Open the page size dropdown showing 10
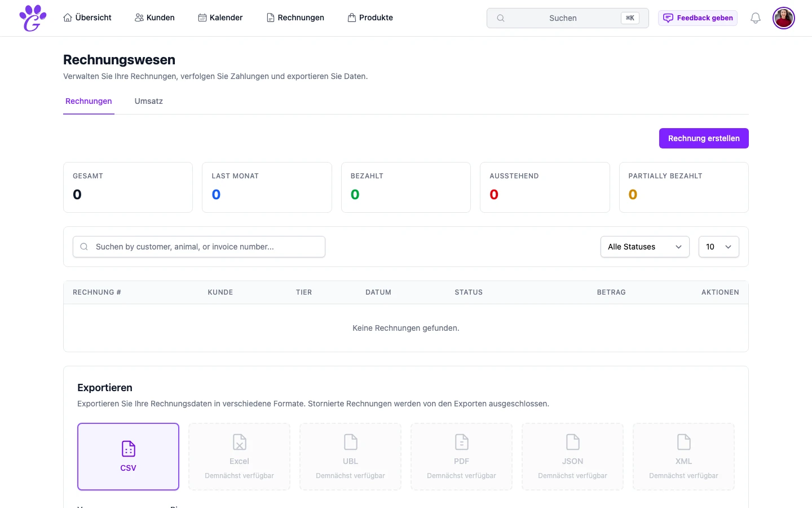The image size is (812, 508). coord(718,247)
